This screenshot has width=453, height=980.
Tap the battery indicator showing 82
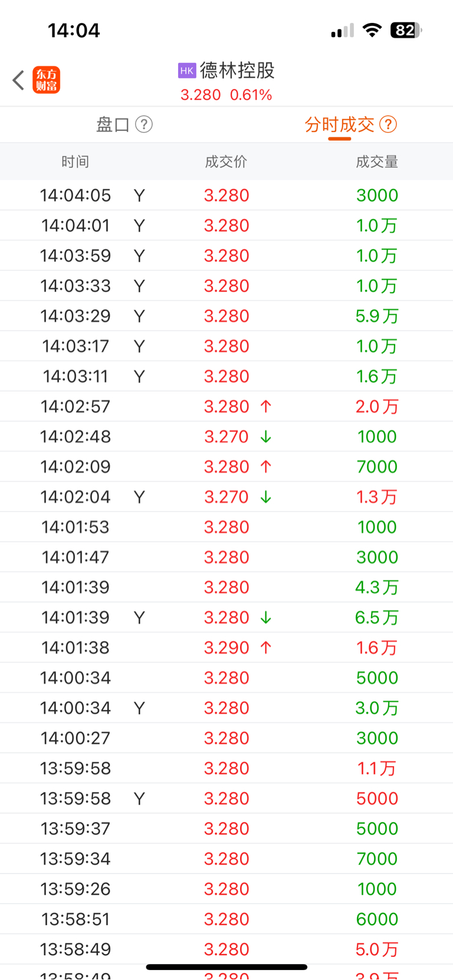406,30
